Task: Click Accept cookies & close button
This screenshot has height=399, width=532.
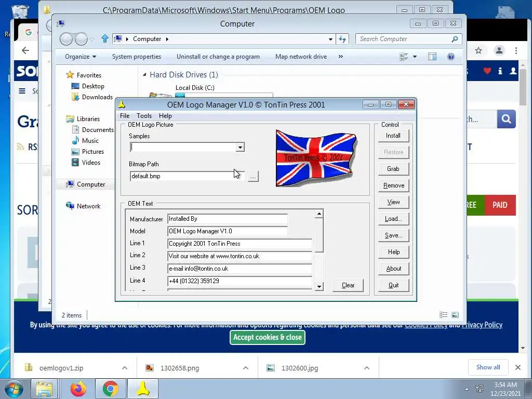Action: [268, 337]
